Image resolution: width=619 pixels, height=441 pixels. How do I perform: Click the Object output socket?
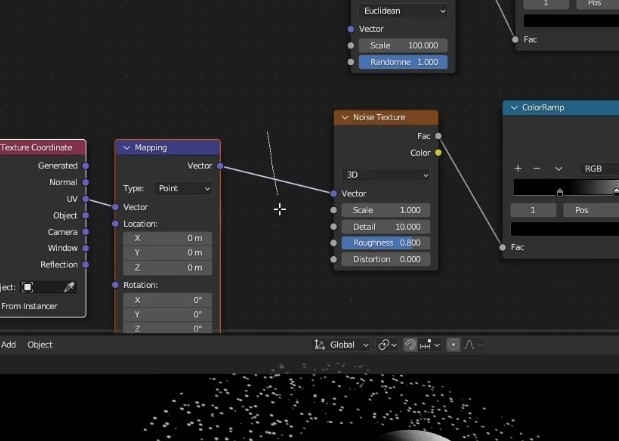[86, 216]
